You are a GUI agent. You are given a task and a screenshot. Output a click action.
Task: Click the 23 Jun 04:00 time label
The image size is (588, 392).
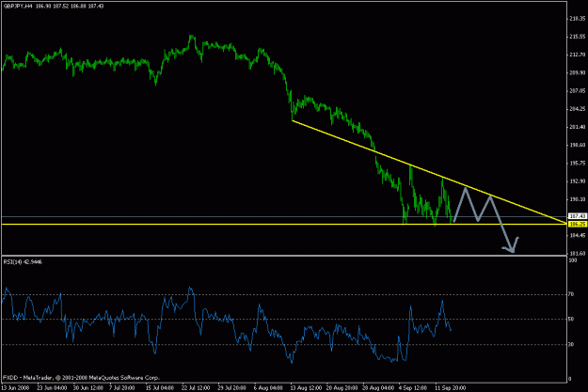(52, 387)
